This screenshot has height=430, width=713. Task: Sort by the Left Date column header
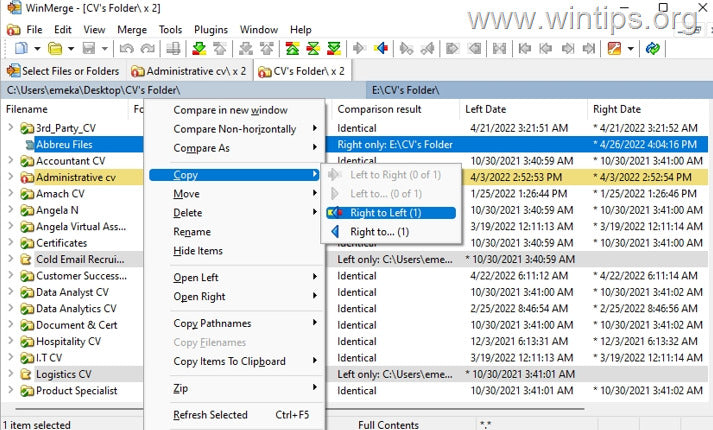click(x=486, y=108)
